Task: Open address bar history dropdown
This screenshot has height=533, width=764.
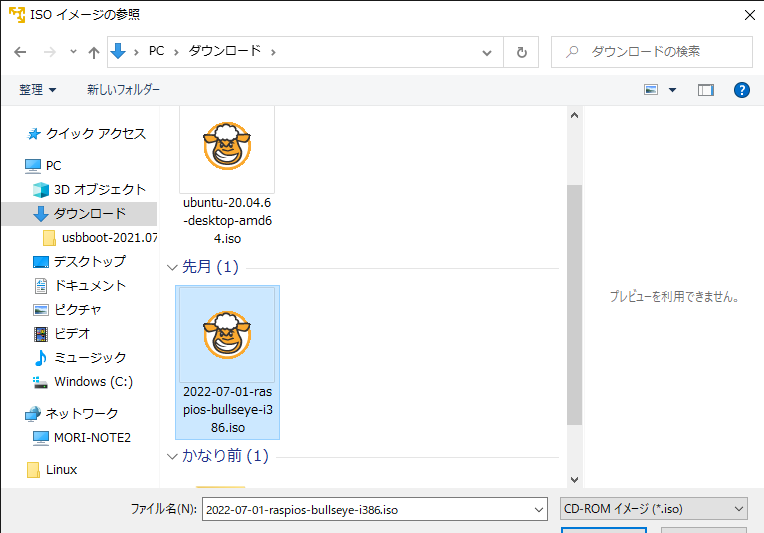Action: click(x=486, y=53)
